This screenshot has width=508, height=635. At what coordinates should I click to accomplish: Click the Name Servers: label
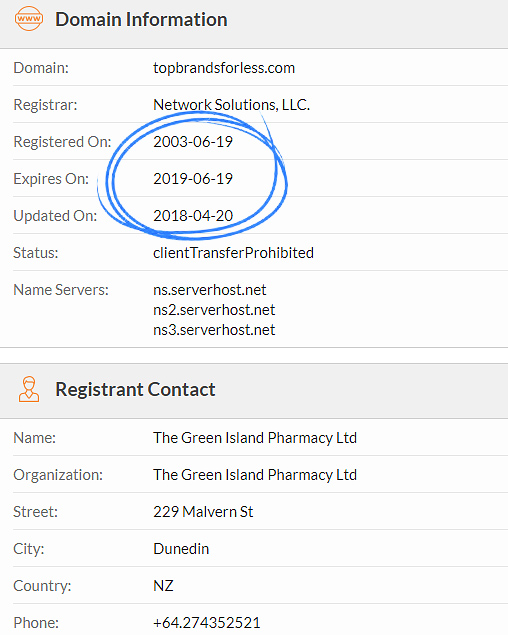pos(61,290)
